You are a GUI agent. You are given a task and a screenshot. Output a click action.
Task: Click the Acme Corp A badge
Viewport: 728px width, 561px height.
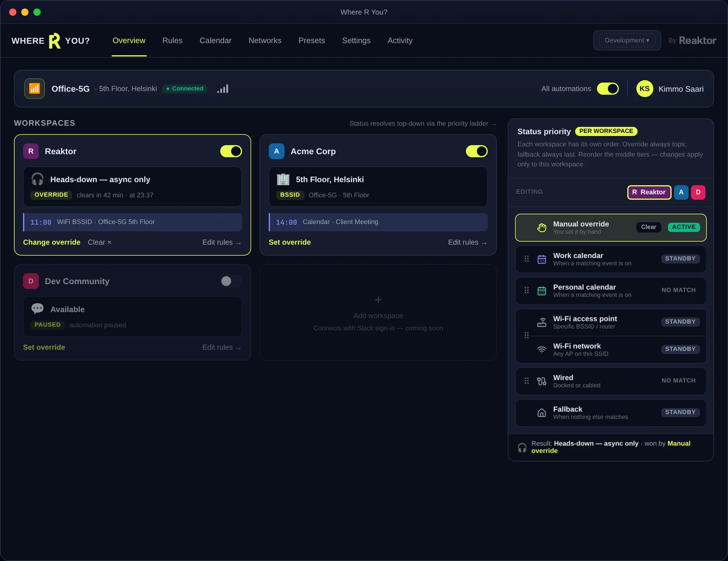point(277,151)
